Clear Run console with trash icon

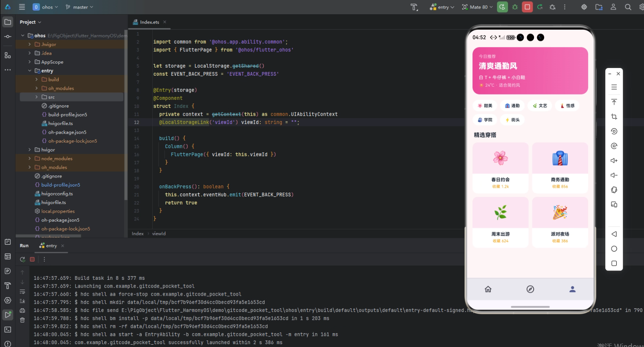coord(22,320)
